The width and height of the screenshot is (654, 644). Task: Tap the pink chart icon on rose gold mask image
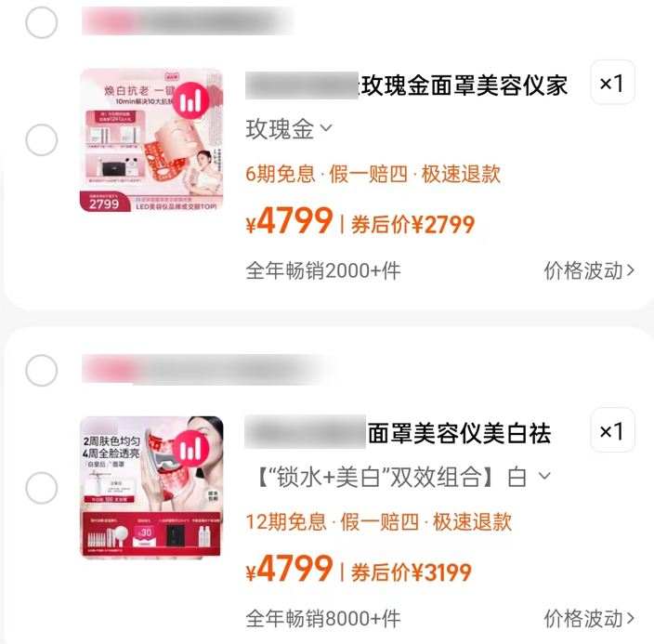pos(190,100)
